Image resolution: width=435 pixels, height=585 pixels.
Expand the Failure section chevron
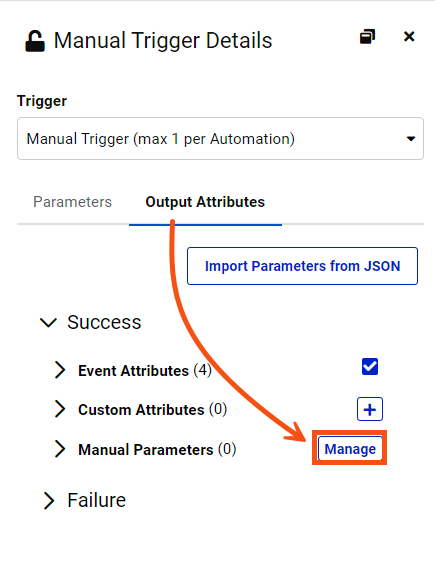49,500
